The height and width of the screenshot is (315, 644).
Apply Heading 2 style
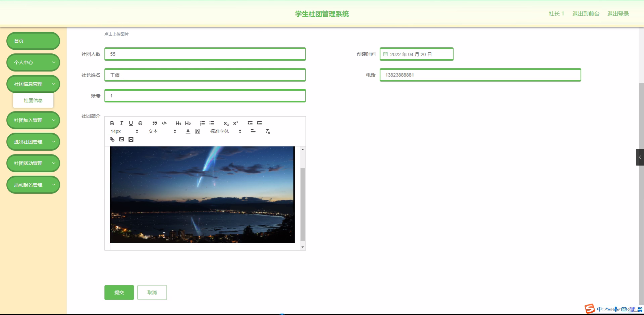[x=188, y=123]
